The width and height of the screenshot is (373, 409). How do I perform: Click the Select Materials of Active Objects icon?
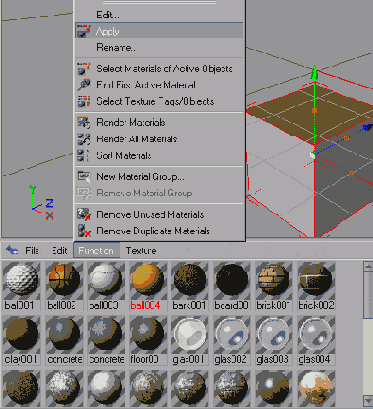point(84,69)
